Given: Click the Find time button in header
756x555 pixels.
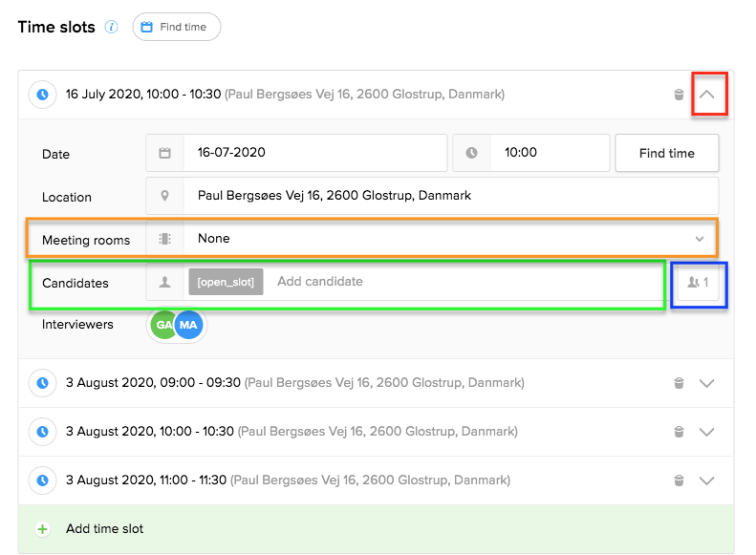Looking at the screenshot, I should 176,27.
